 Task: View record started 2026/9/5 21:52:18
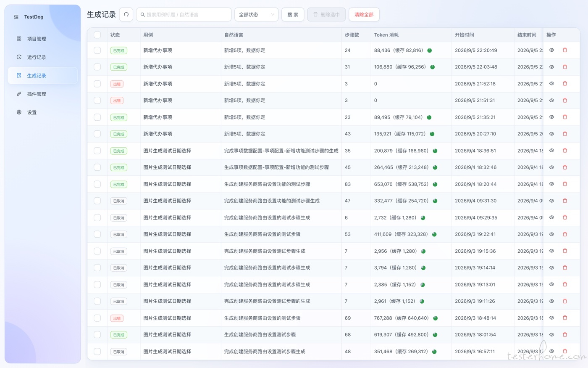click(552, 84)
